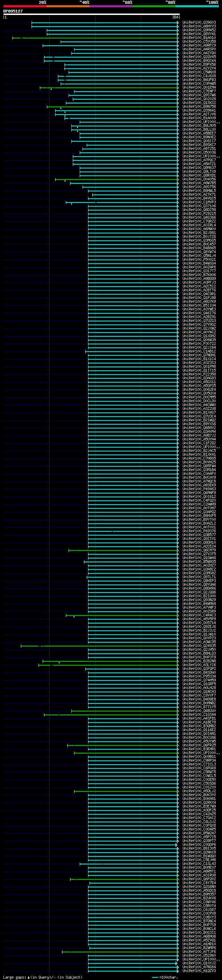Open hit UniRef100_A8RMT1
The image size is (222, 980).
pos(199,871)
